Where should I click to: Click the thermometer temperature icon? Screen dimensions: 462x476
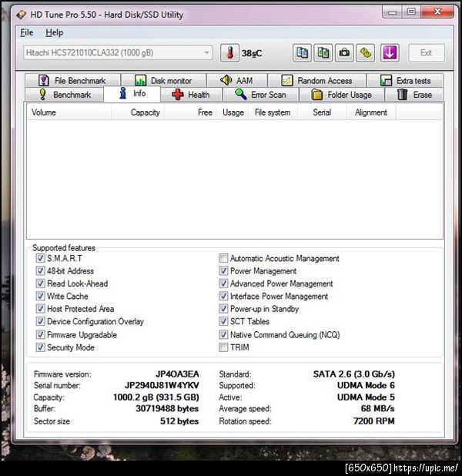[229, 53]
